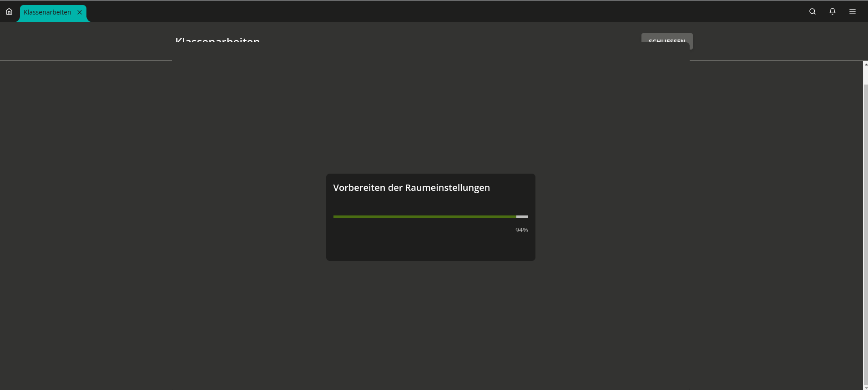Show notifications via the bell icon
Screen dimensions: 868x390
(x=832, y=12)
